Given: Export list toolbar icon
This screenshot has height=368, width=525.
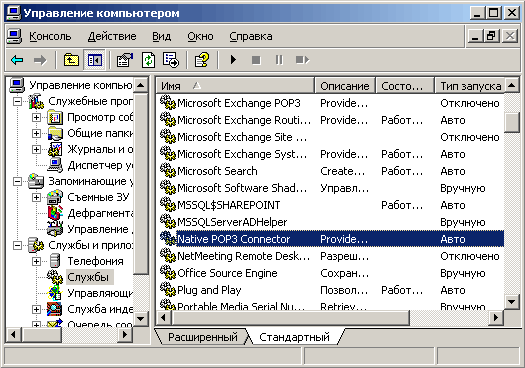Looking at the screenshot, I should click(170, 60).
